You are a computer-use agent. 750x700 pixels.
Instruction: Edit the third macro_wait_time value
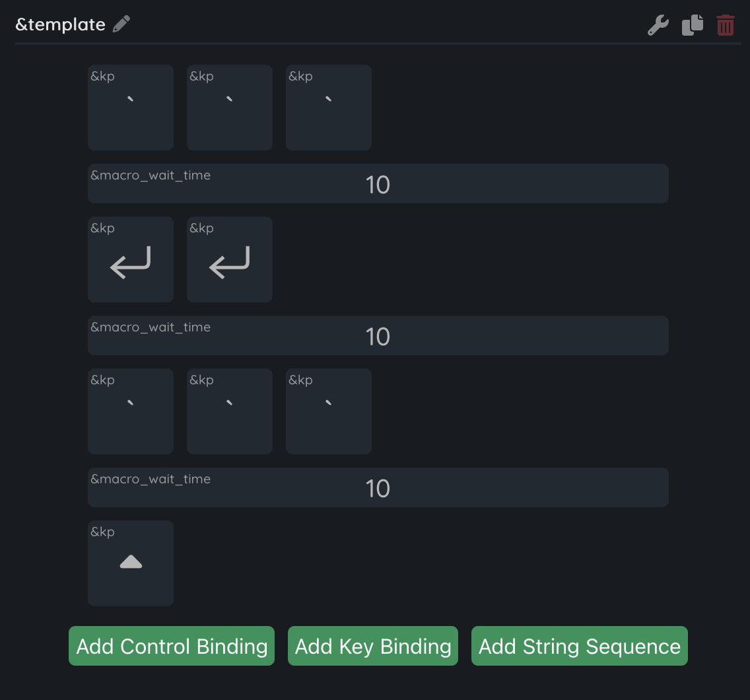pyautogui.click(x=378, y=488)
